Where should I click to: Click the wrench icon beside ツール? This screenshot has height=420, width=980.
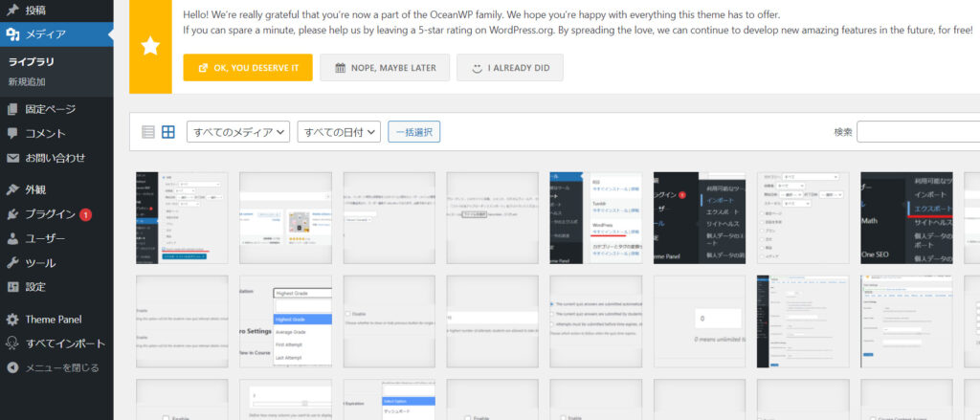12,263
